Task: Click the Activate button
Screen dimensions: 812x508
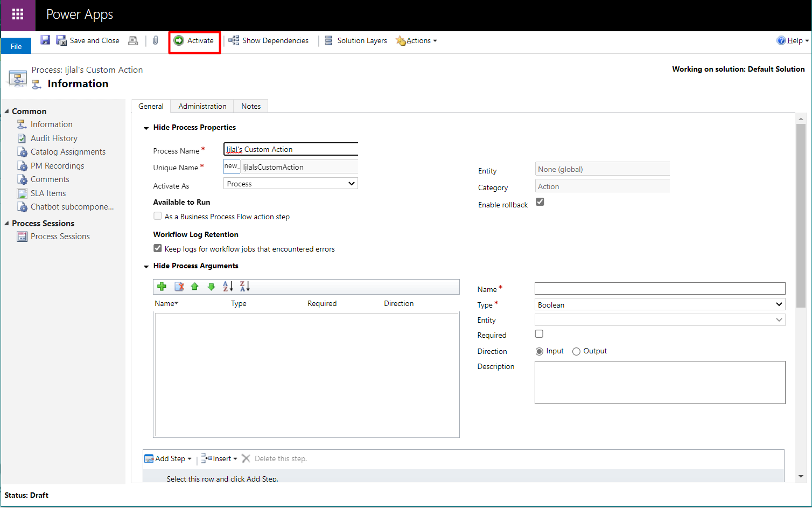Action: tap(194, 41)
